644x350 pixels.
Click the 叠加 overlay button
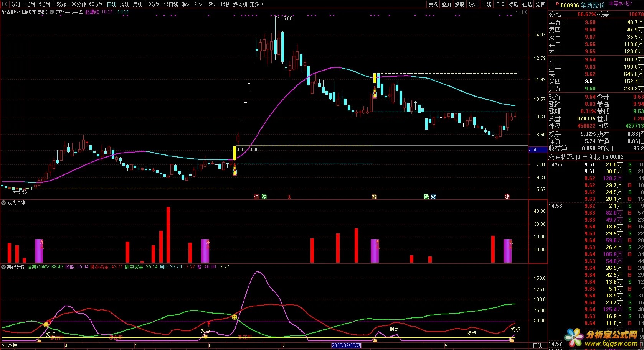pyautogui.click(x=446, y=4)
